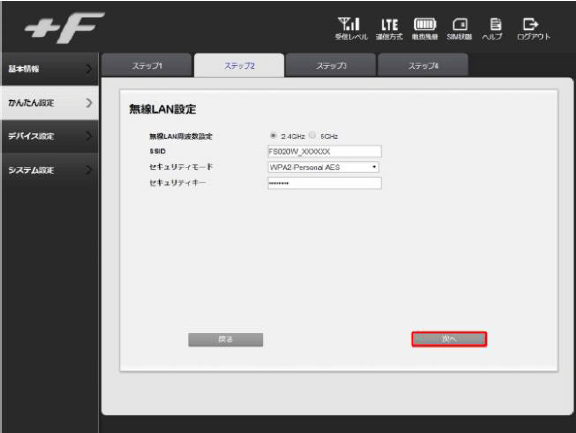Screen dimensions: 576x433
Task: Expand the 基本情報 sidebar menu
Action: pyautogui.click(x=50, y=69)
